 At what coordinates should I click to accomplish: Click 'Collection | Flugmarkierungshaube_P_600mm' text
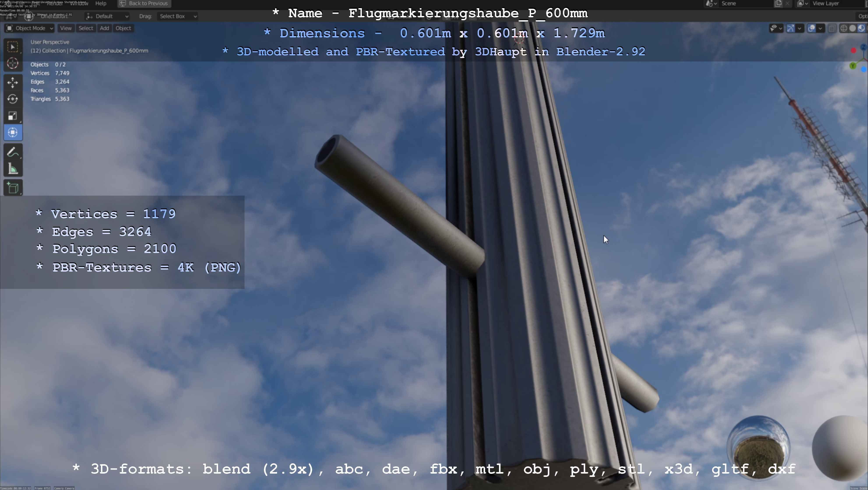point(95,51)
